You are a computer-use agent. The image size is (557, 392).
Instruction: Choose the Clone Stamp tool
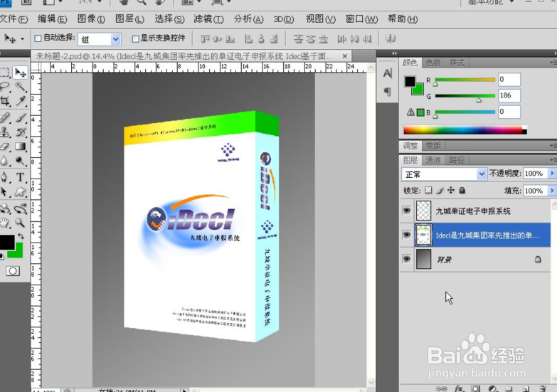[x=5, y=132]
